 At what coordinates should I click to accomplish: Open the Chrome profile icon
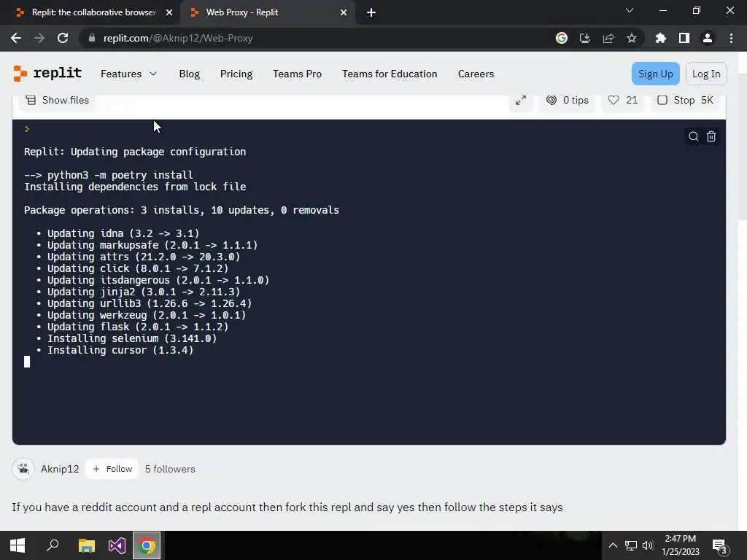pyautogui.click(x=708, y=38)
